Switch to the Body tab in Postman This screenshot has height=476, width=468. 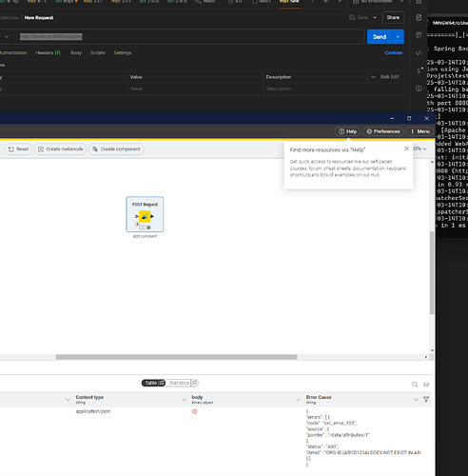coord(76,52)
